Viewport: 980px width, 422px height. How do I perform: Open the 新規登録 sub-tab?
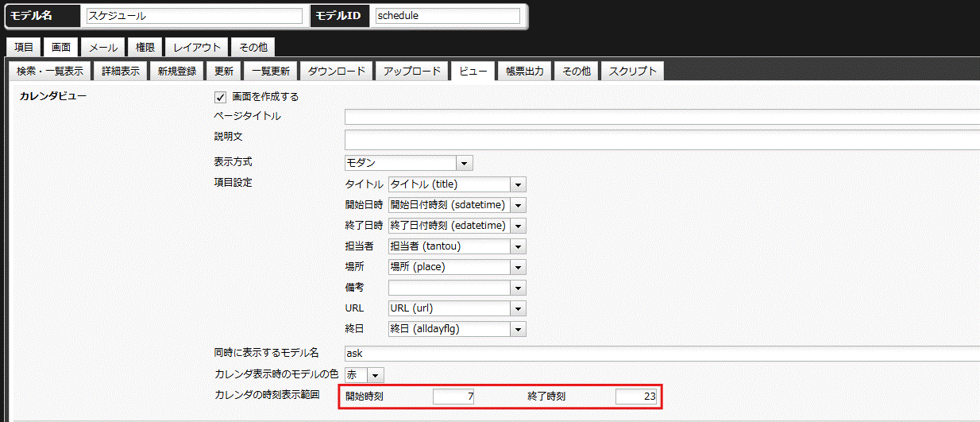pyautogui.click(x=177, y=71)
